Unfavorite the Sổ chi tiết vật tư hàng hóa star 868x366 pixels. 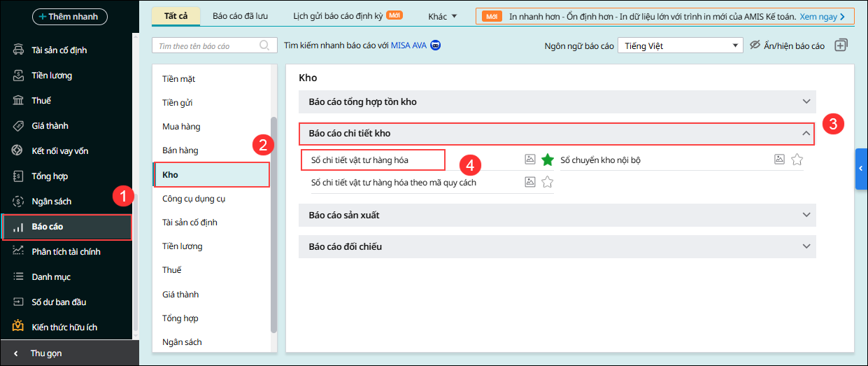click(x=548, y=160)
